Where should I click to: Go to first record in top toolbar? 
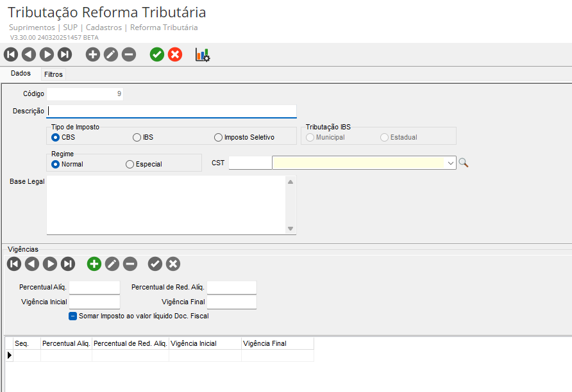pos(11,55)
